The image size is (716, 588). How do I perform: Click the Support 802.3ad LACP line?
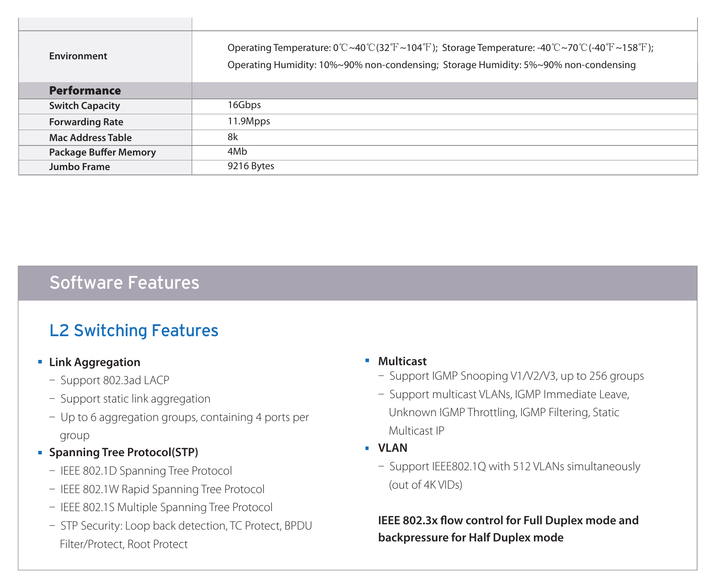(115, 380)
